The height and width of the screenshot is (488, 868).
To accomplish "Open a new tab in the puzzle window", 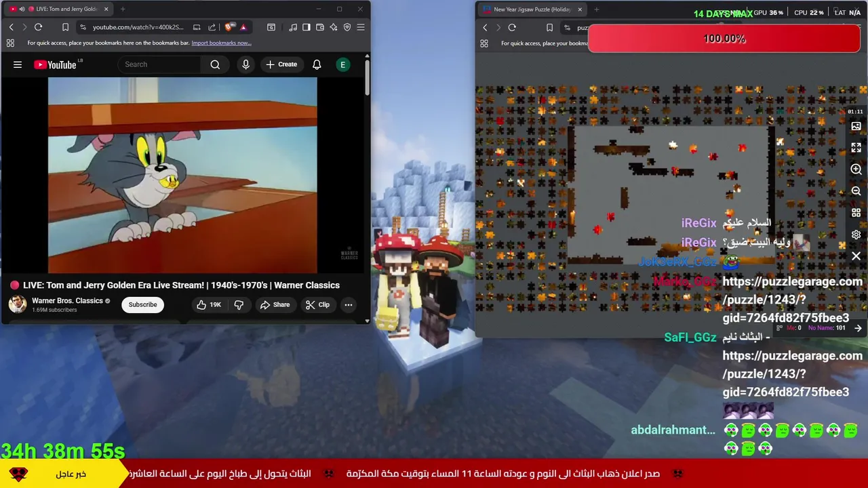I will pyautogui.click(x=596, y=9).
